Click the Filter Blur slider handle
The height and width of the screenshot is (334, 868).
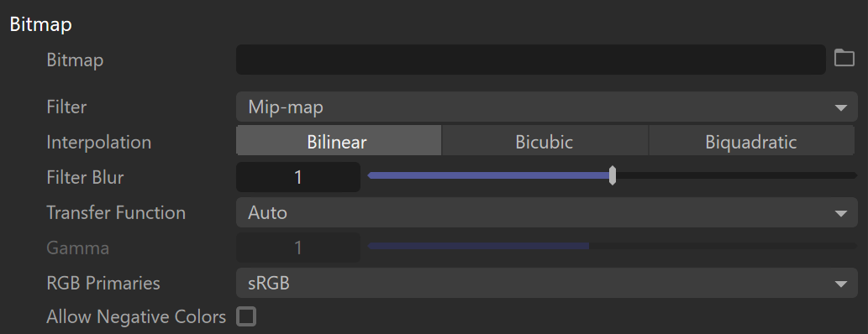(x=613, y=175)
